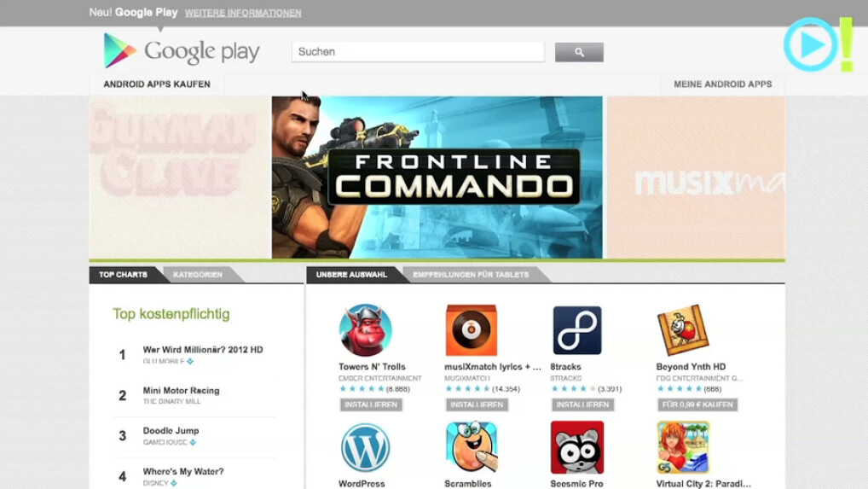Buy Beyond Ynth HD for 0,99 €
The height and width of the screenshot is (489, 868).
click(x=697, y=405)
